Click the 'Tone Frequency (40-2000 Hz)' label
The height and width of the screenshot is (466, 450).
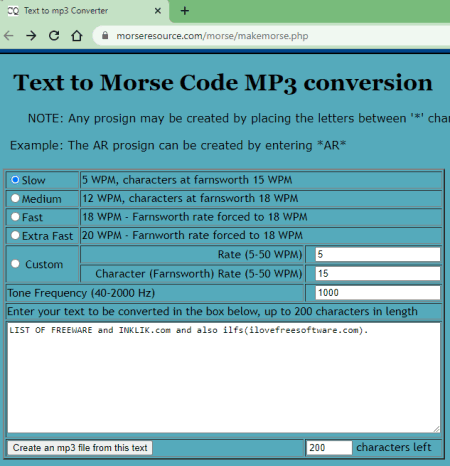click(x=81, y=293)
